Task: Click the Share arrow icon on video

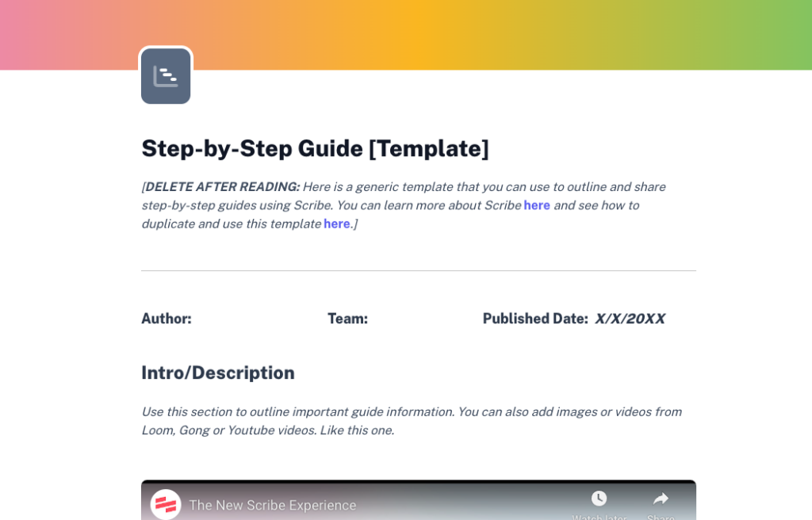Action: [661, 499]
